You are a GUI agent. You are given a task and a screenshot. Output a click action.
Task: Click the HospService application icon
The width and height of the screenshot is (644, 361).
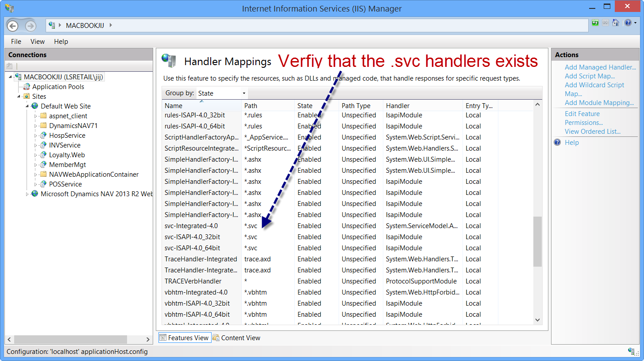pos(43,136)
